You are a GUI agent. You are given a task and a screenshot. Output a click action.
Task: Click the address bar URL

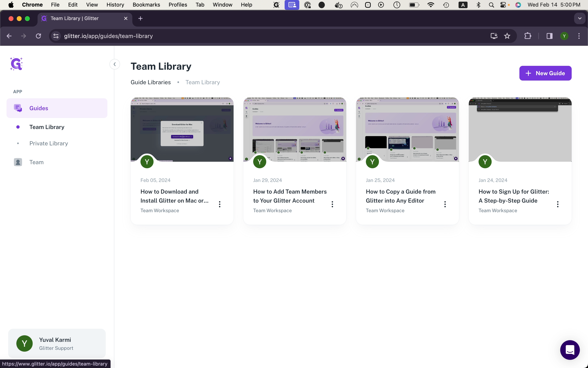pos(108,36)
